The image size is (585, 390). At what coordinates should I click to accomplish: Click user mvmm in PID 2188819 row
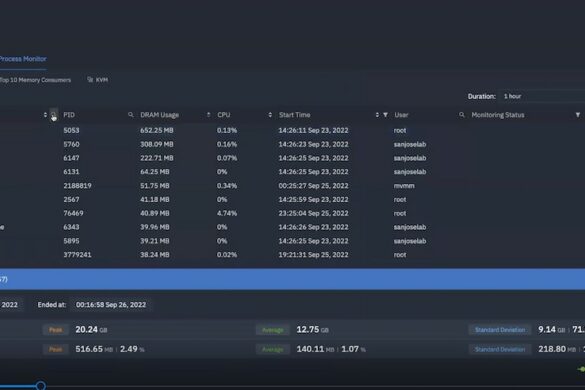coord(404,185)
